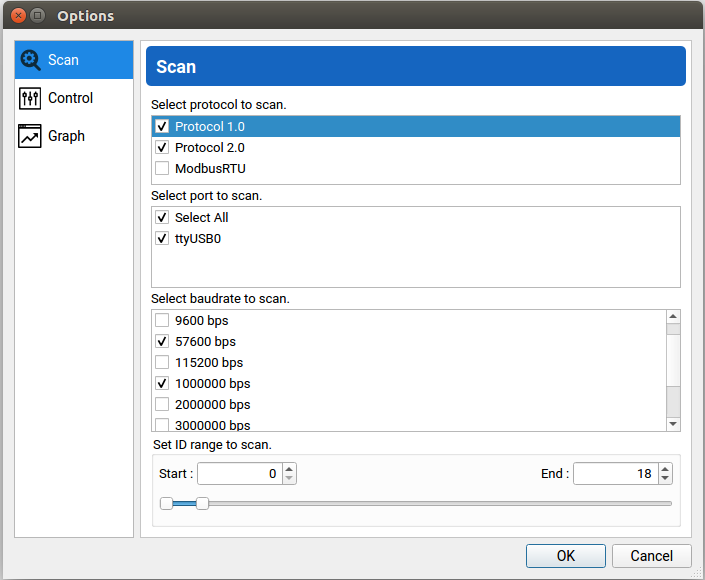Uncheck the Protocol 1.0 checkbox

162,127
